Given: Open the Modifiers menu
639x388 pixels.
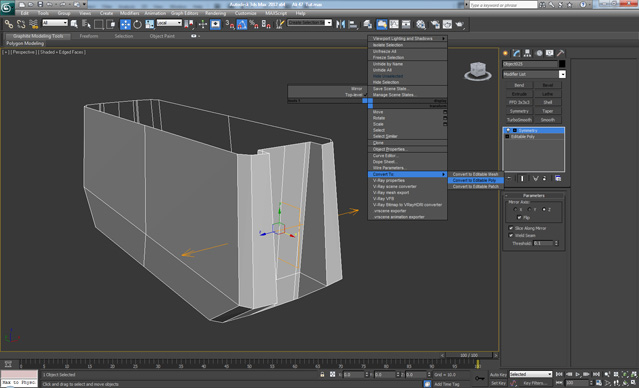Looking at the screenshot, I should (x=130, y=13).
